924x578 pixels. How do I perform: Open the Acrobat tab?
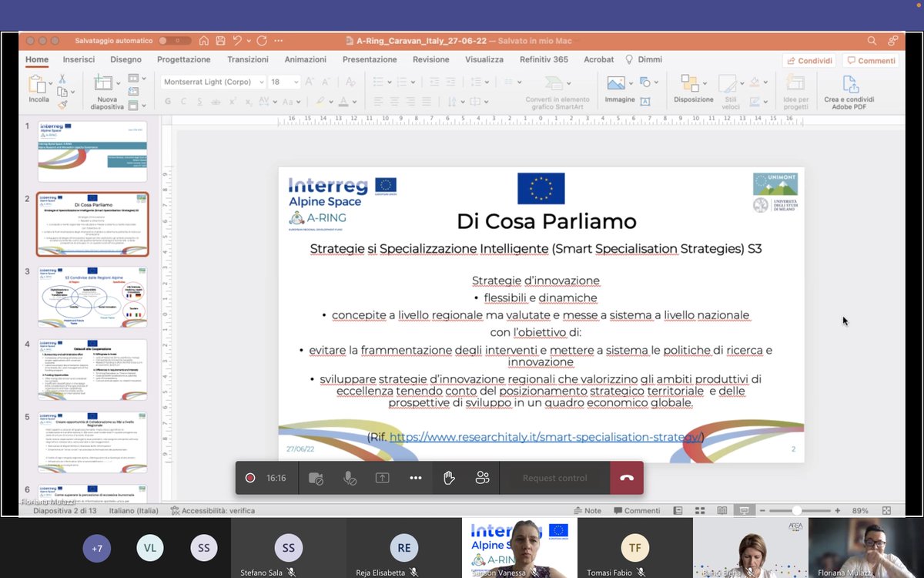pos(599,59)
